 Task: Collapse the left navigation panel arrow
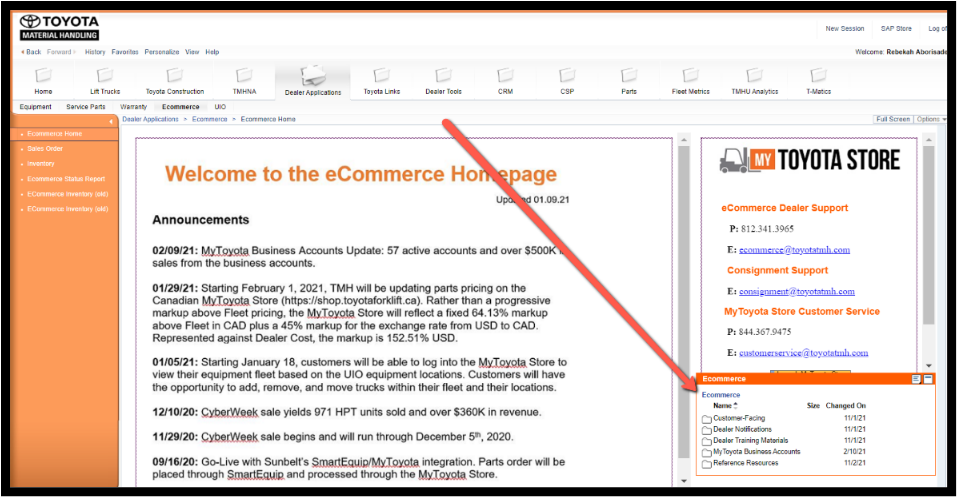point(111,122)
